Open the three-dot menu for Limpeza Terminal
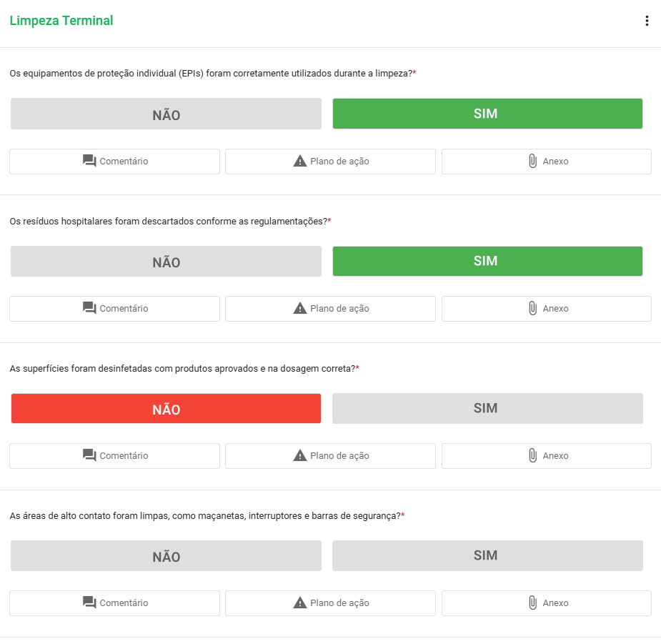The height and width of the screenshot is (644, 661). point(647,21)
